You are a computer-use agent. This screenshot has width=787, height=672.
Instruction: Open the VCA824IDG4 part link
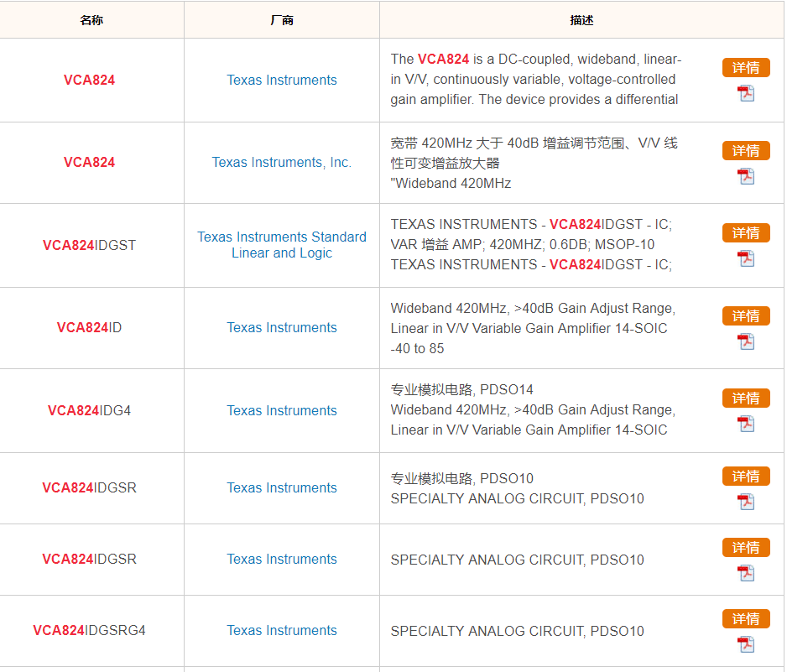coord(89,410)
